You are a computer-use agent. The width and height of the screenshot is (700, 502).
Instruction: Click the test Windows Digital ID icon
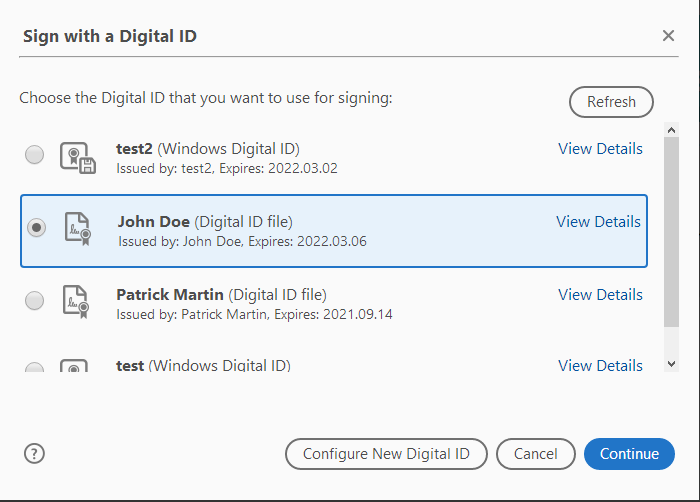pos(77,368)
